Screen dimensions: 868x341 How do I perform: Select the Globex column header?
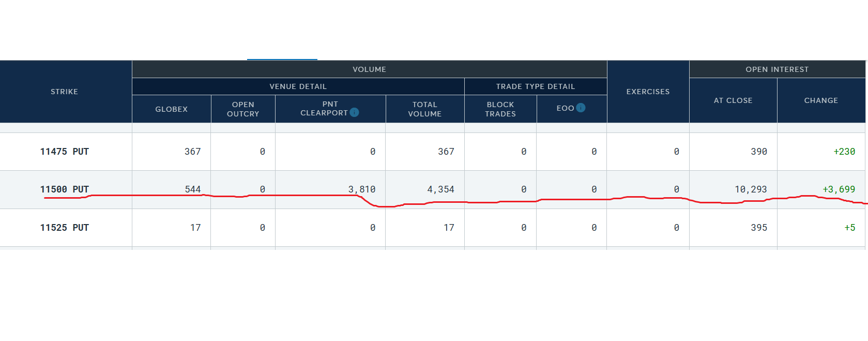[171, 109]
